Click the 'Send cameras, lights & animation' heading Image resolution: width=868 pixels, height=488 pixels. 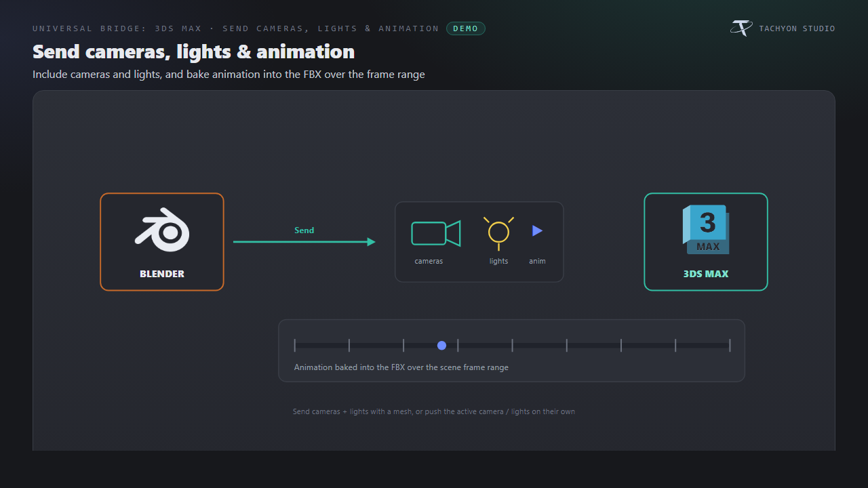point(193,52)
